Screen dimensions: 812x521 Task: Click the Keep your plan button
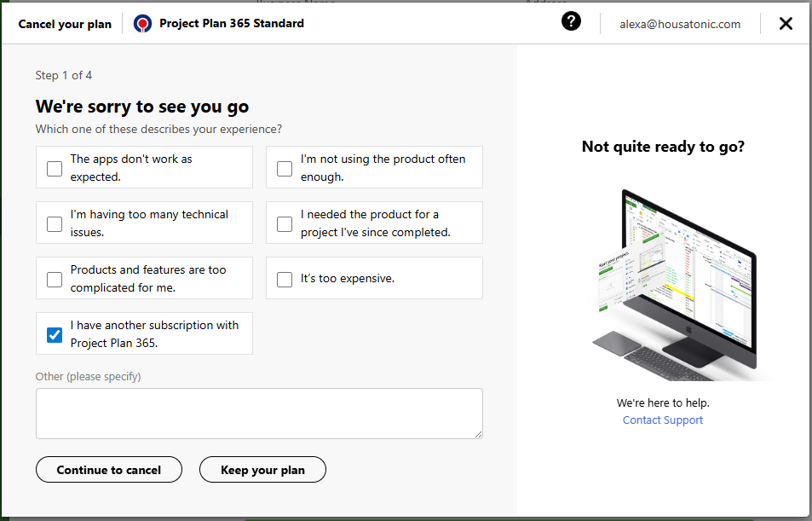[x=262, y=470]
